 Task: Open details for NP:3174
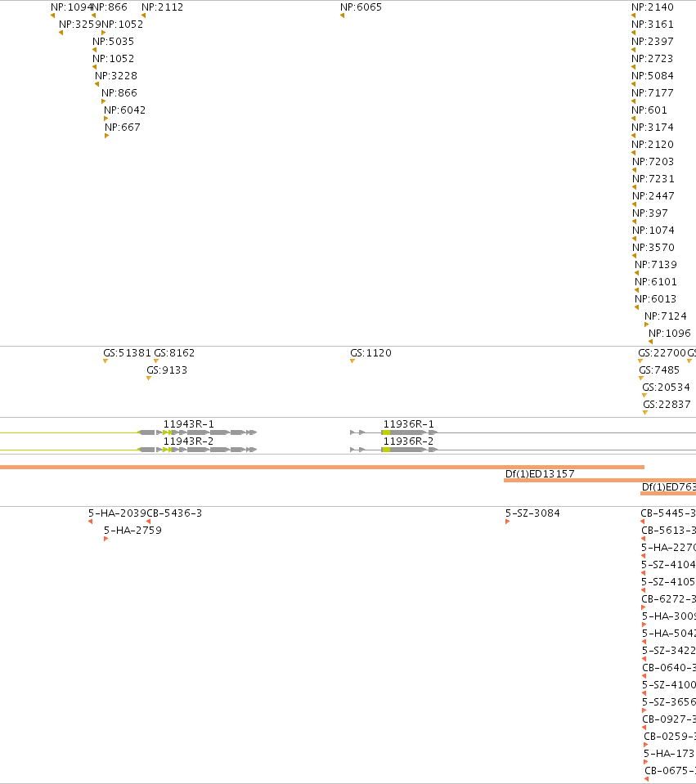(x=653, y=127)
